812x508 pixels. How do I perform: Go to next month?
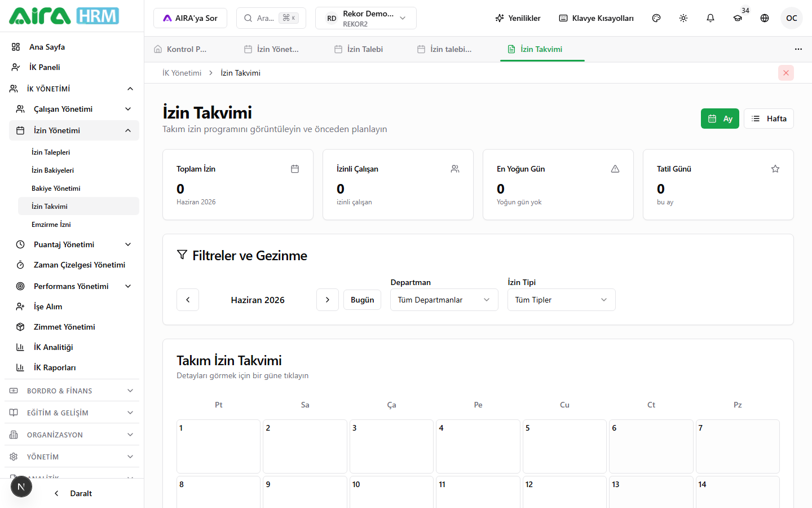tap(328, 300)
